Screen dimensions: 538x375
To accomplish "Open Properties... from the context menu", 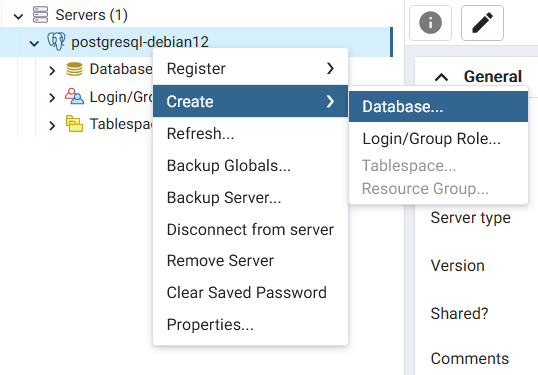I will 250,324.
